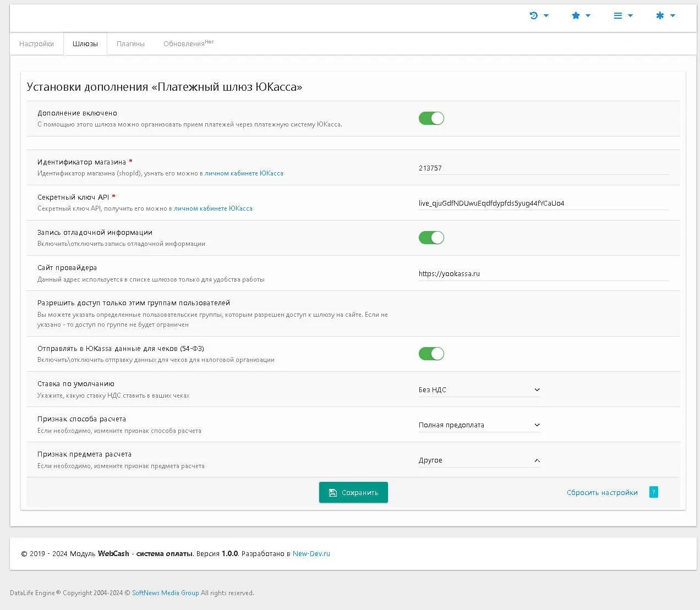Switch to the 'Шлюзы' tab
This screenshot has height=610, width=700.
click(85, 44)
